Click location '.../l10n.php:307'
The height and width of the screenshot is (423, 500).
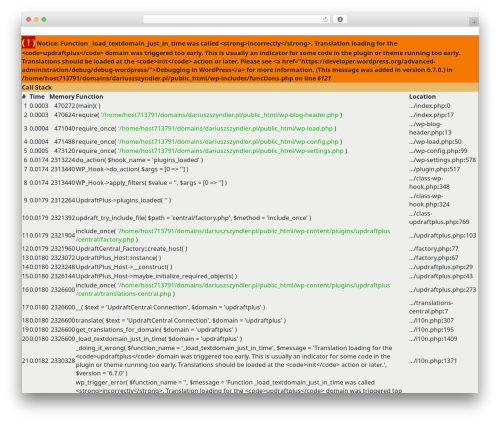pyautogui.click(x=431, y=320)
